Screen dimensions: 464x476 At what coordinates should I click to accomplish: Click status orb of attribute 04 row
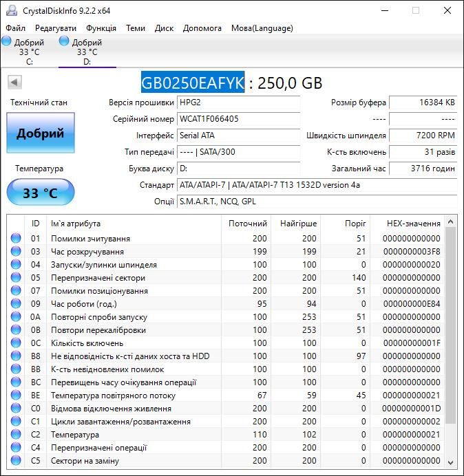[x=16, y=264]
